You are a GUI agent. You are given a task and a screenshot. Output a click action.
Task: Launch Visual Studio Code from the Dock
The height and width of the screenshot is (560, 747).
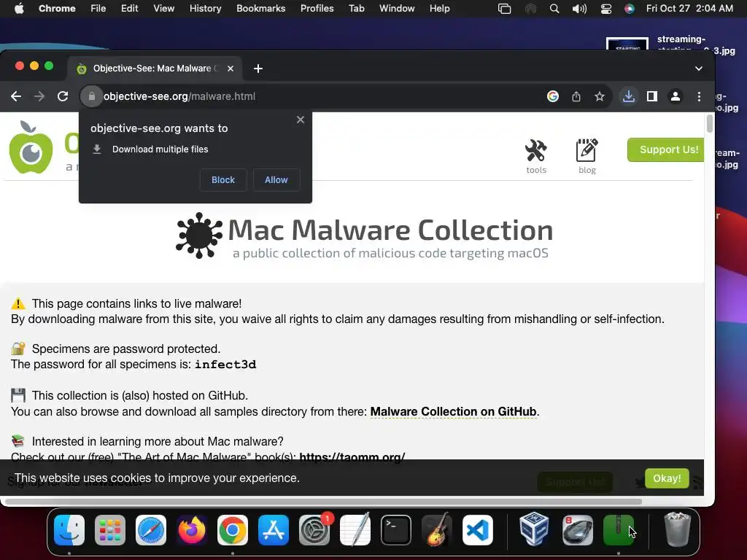click(x=478, y=530)
